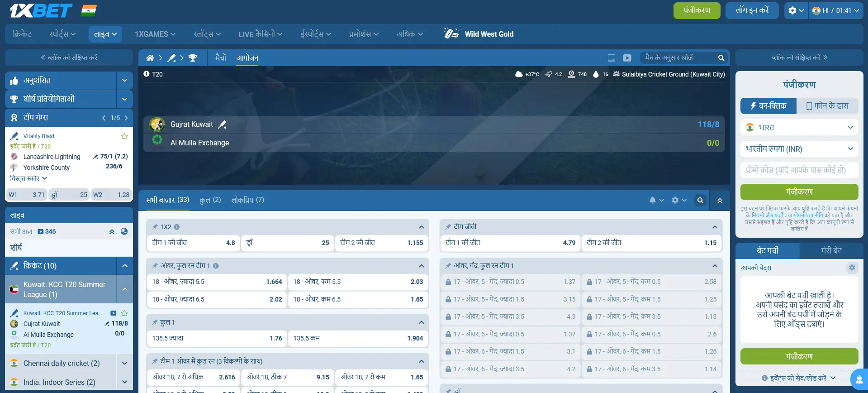Open the live chat support button

pos(859,379)
